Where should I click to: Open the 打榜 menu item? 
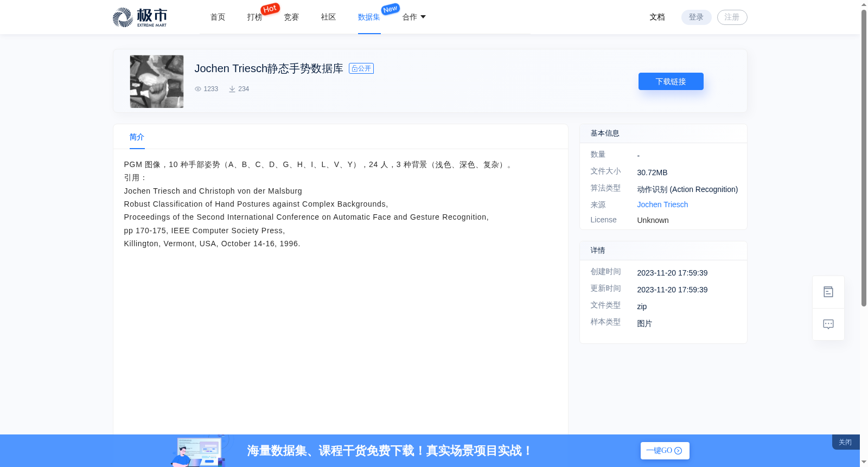(x=254, y=17)
